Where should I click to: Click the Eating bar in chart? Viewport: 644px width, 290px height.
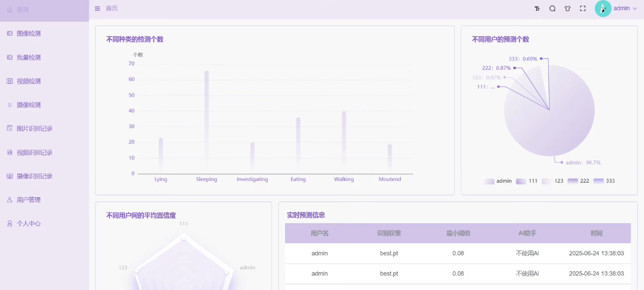[298, 146]
